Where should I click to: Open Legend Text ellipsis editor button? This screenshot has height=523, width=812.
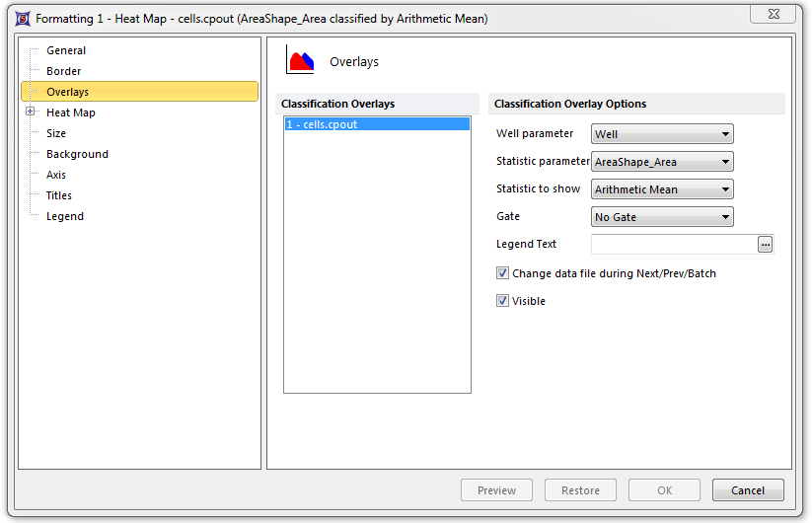point(765,245)
